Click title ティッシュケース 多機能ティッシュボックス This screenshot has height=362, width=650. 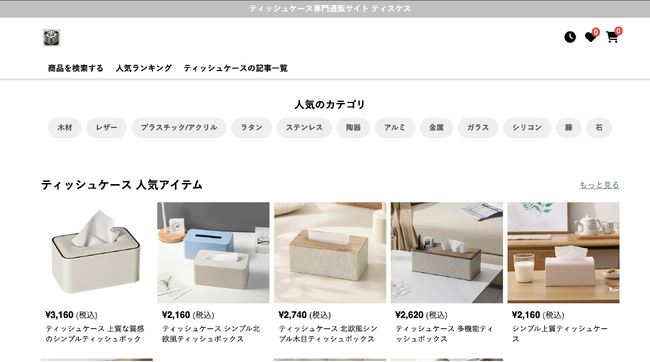tap(444, 334)
